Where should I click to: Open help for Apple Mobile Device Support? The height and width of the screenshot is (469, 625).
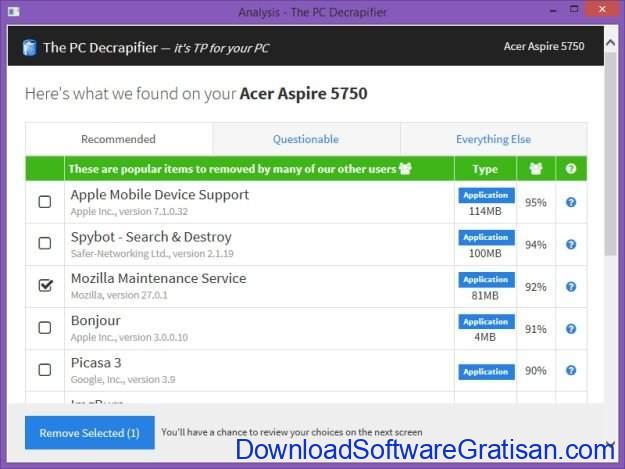[x=571, y=202]
